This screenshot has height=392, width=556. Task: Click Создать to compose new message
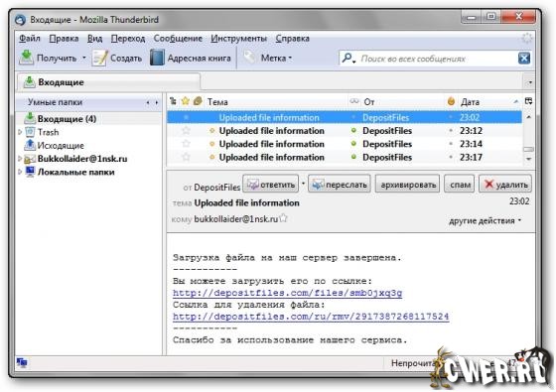[x=117, y=59]
